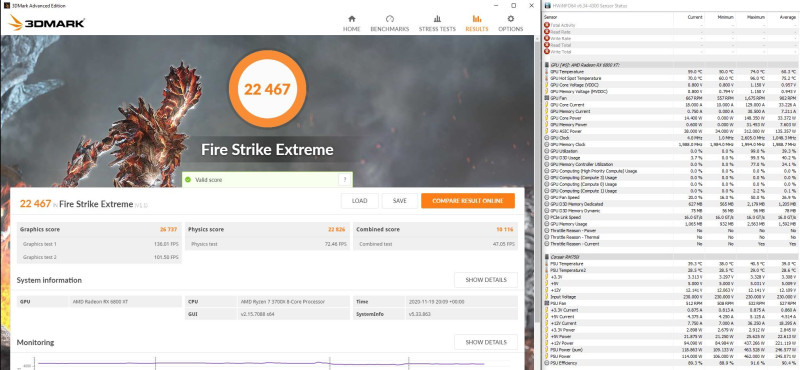
Task: Click the question mark help icon beside Valid score
Action: pyautogui.click(x=344, y=180)
